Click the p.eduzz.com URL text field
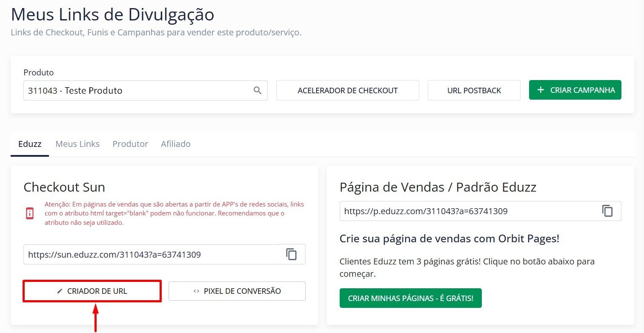This screenshot has height=333, width=644. coord(468,211)
